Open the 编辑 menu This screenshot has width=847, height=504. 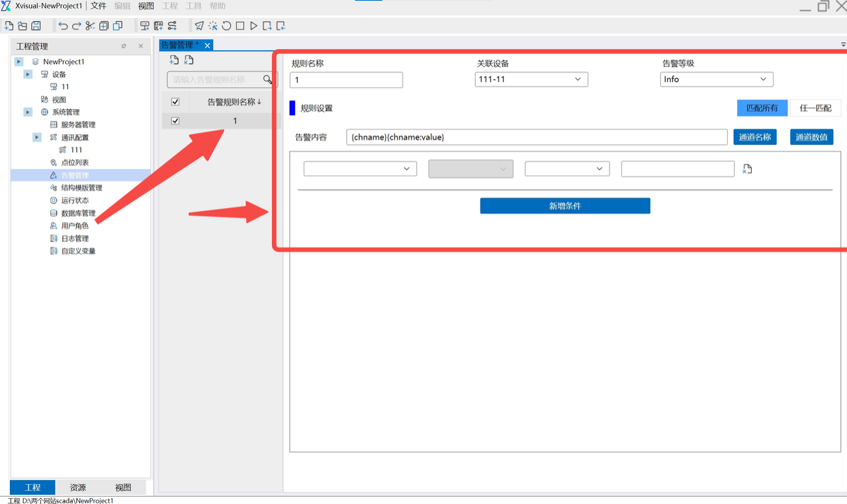pyautogui.click(x=122, y=6)
